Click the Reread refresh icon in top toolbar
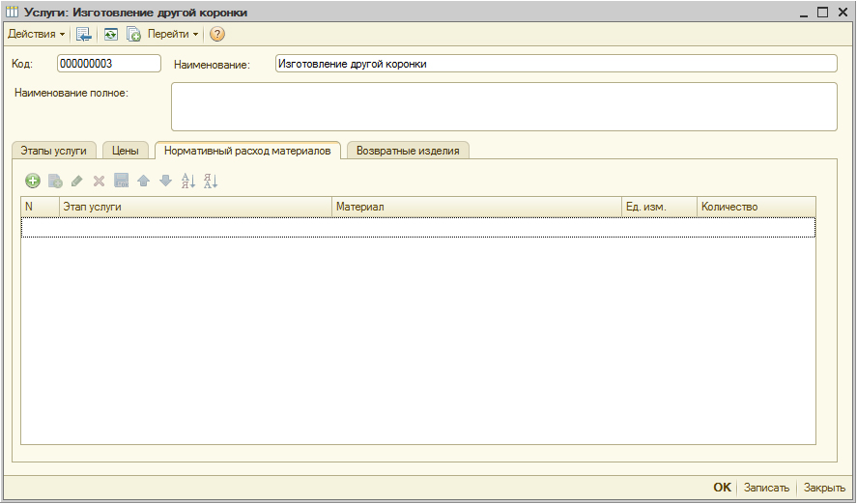 tap(111, 34)
